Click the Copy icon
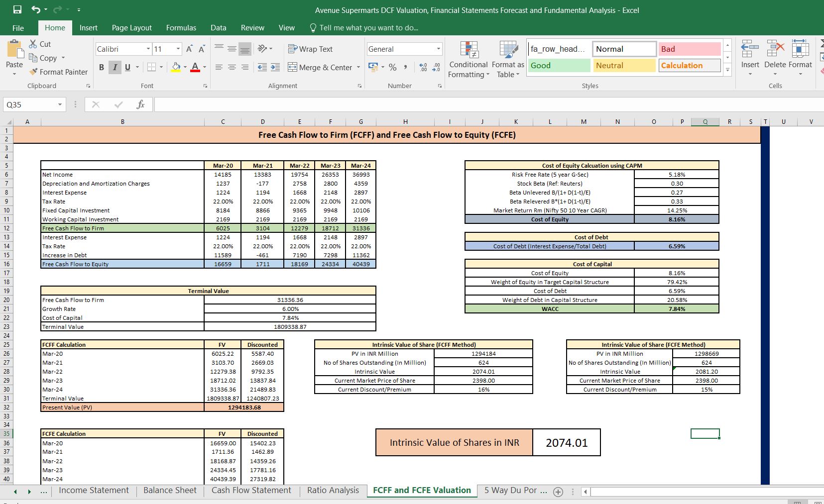 point(33,58)
